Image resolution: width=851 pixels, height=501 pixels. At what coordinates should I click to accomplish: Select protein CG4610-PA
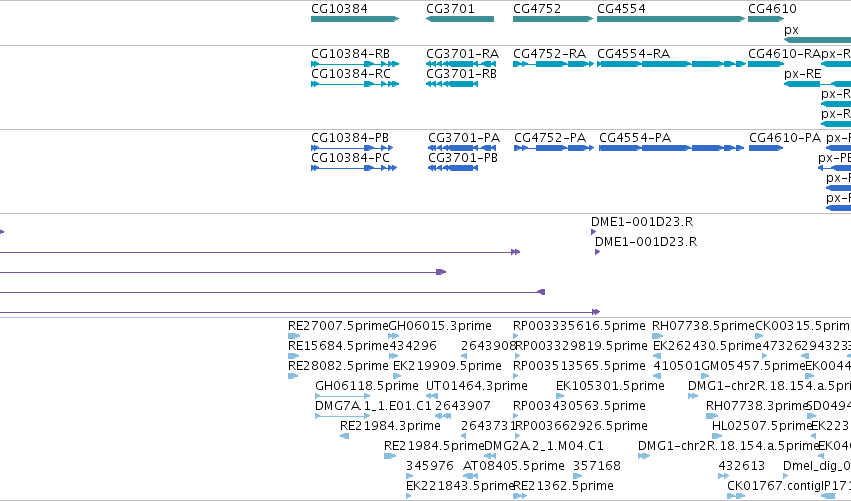pyautogui.click(x=785, y=138)
